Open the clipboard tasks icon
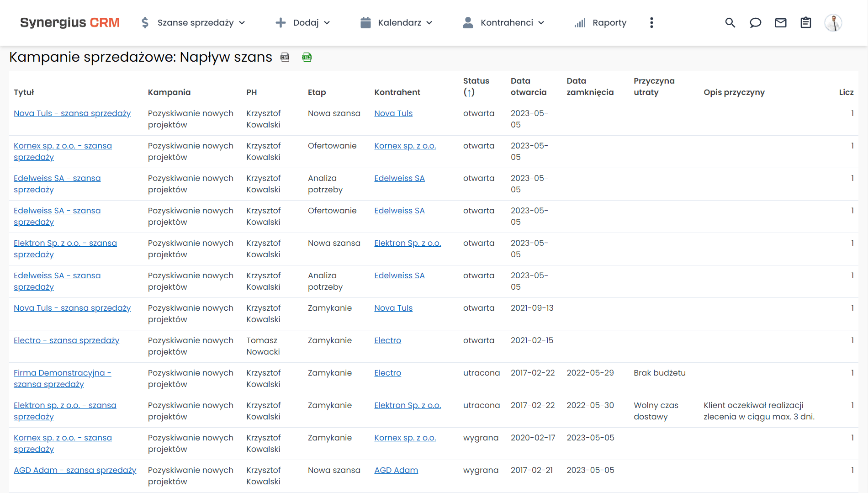The width and height of the screenshot is (868, 493). [x=805, y=23]
